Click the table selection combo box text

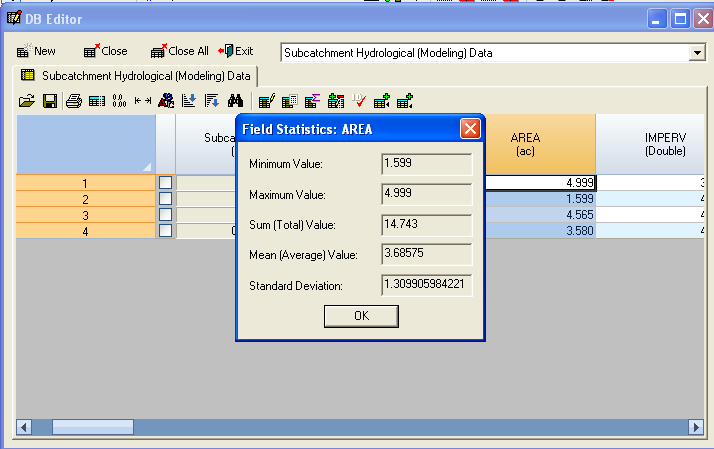coord(388,53)
